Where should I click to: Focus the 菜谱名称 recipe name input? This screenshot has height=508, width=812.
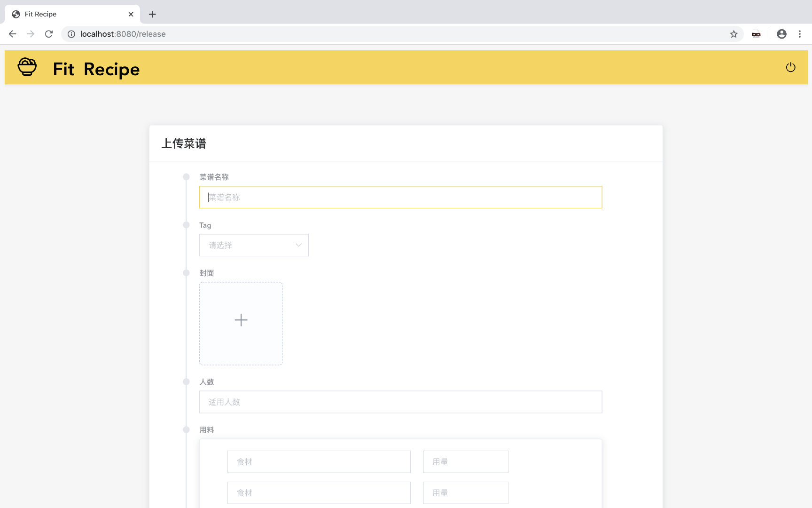[400, 197]
